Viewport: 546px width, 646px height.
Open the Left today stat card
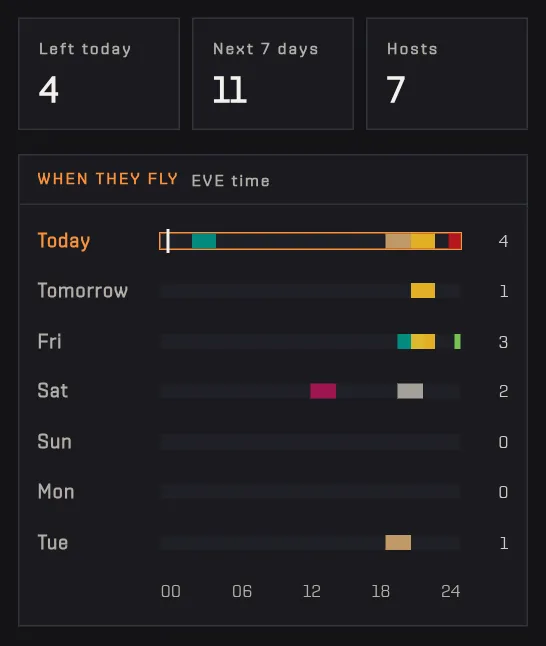click(99, 74)
